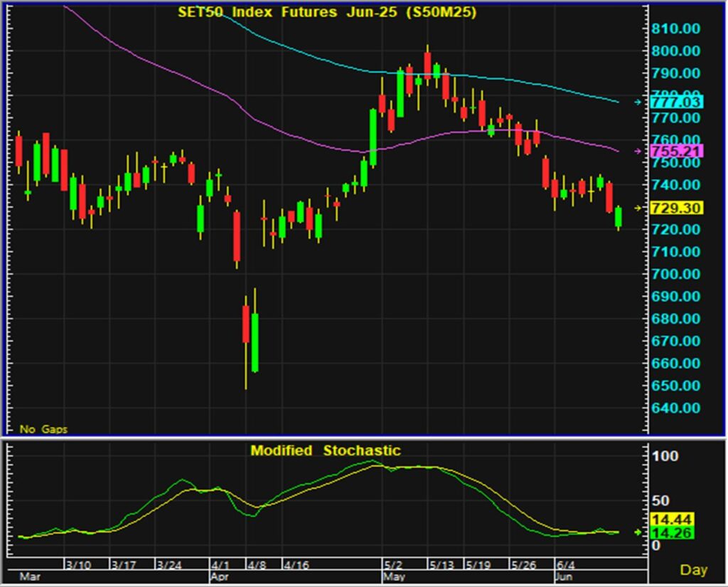Click the Apr month label

[x=220, y=577]
